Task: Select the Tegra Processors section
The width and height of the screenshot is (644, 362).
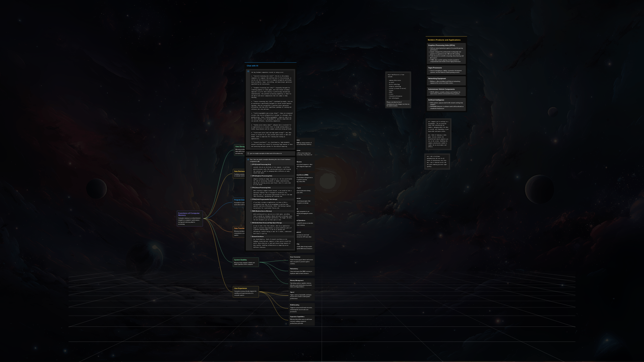Action: [446, 70]
